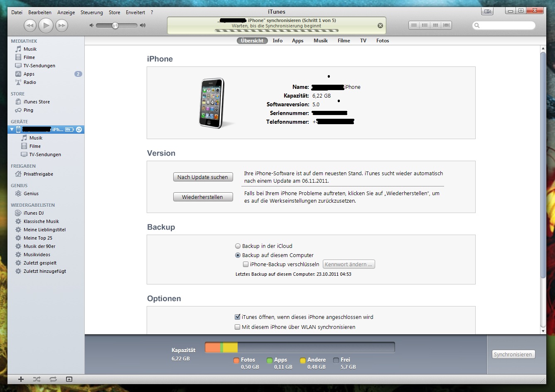The width and height of the screenshot is (555, 392).
Task: Click inside the search field
Action: tap(504, 26)
